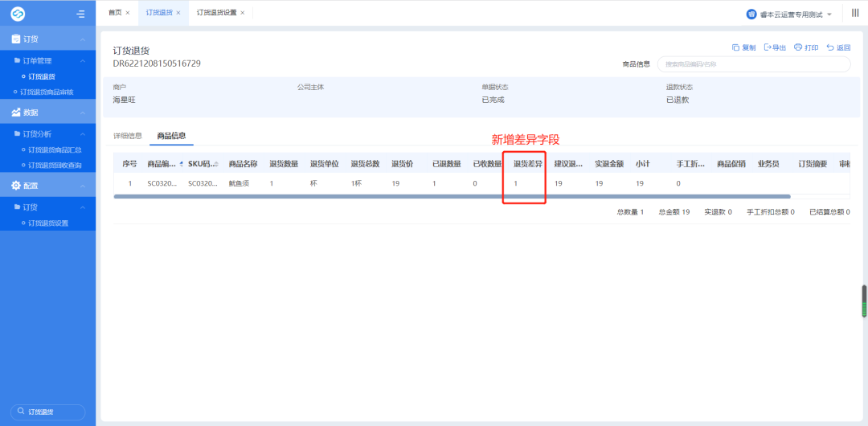Close the 首页 tab
This screenshot has width=868, height=426.
(128, 13)
